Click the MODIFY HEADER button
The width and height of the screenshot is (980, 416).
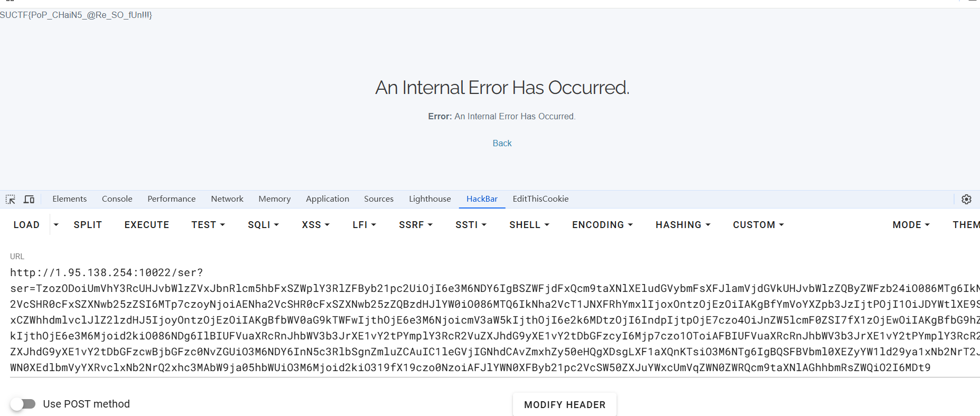tap(565, 405)
